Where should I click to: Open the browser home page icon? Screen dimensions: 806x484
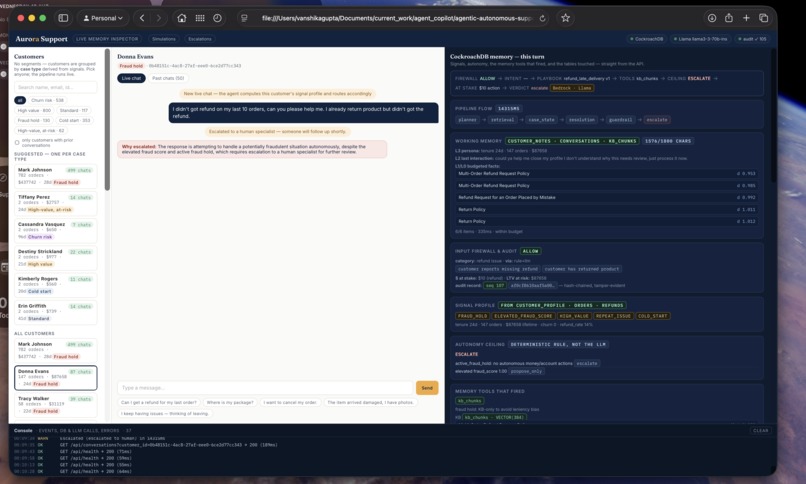pos(181,18)
